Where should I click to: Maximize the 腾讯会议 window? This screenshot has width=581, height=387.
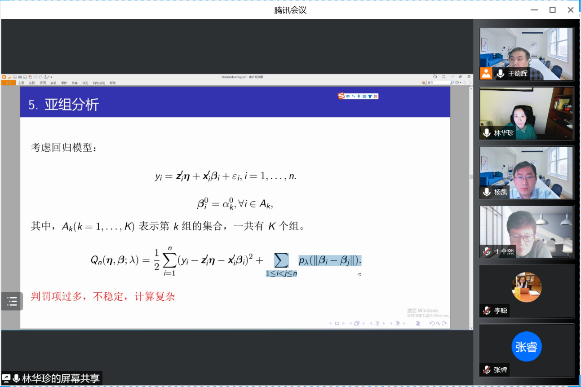(552, 10)
